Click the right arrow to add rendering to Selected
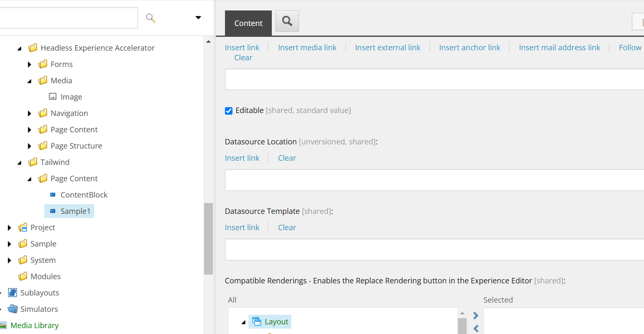The width and height of the screenshot is (644, 334). [x=475, y=316]
